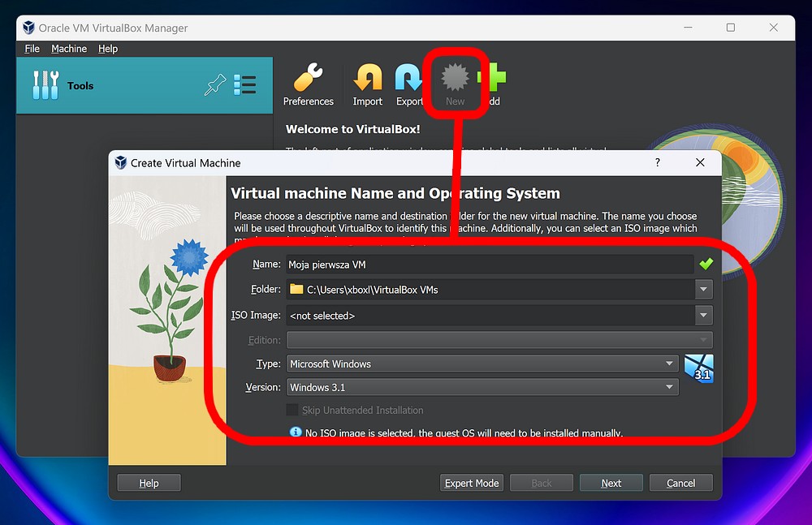Open the Version dropdown showing Windows 3.1
This screenshot has width=812, height=525.
[482, 387]
